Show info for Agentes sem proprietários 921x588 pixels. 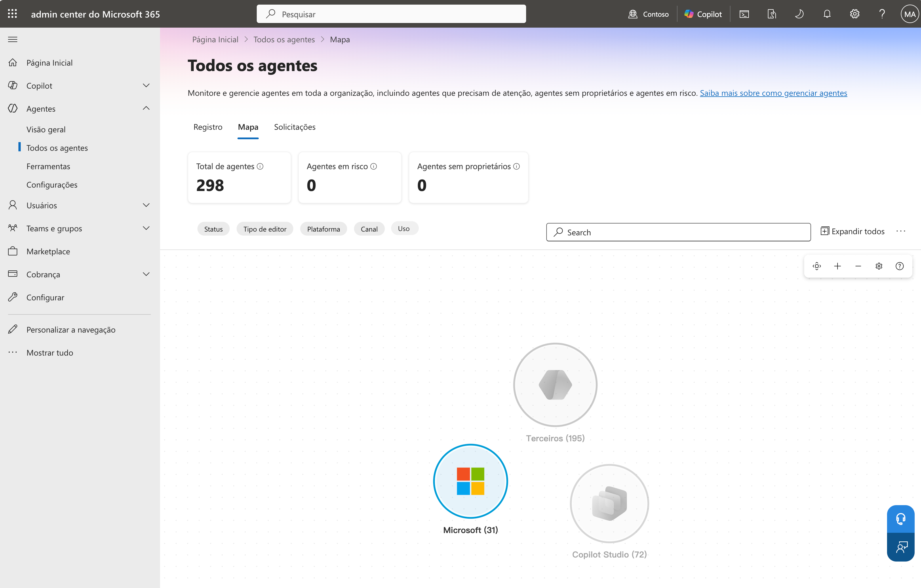tap(516, 166)
